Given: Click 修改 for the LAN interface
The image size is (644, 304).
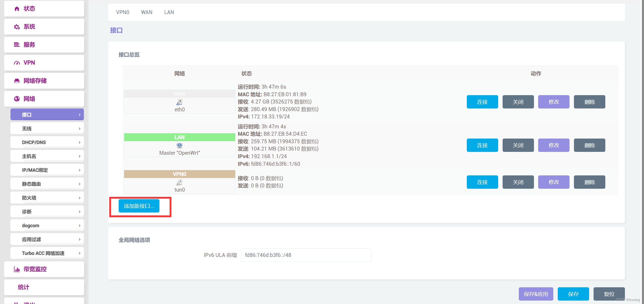Looking at the screenshot, I should pos(554,145).
